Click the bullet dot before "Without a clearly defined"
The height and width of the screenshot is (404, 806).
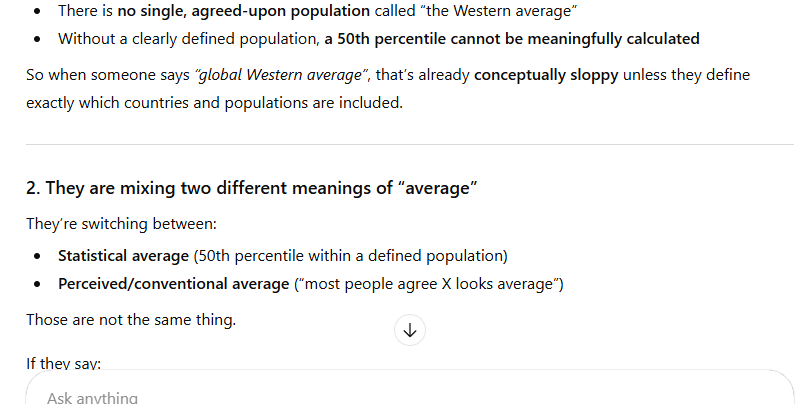coord(37,39)
